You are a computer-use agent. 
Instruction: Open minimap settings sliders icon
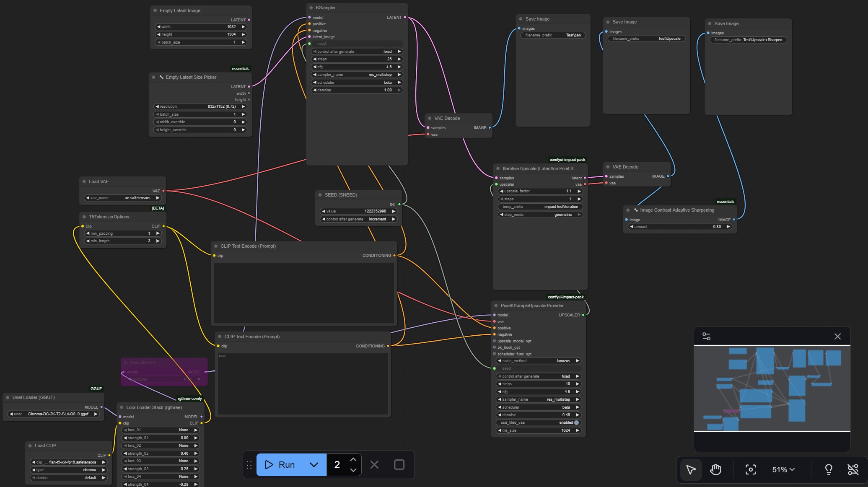click(706, 337)
